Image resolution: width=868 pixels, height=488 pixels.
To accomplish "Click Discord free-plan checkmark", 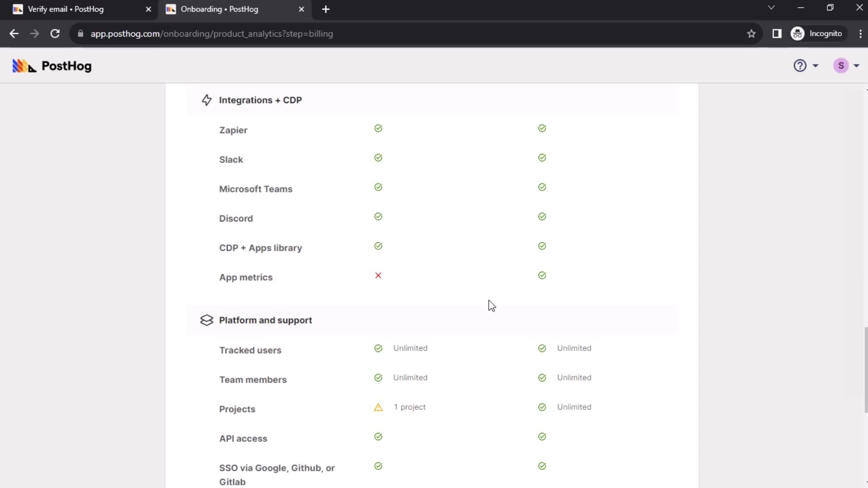I will pos(378,216).
